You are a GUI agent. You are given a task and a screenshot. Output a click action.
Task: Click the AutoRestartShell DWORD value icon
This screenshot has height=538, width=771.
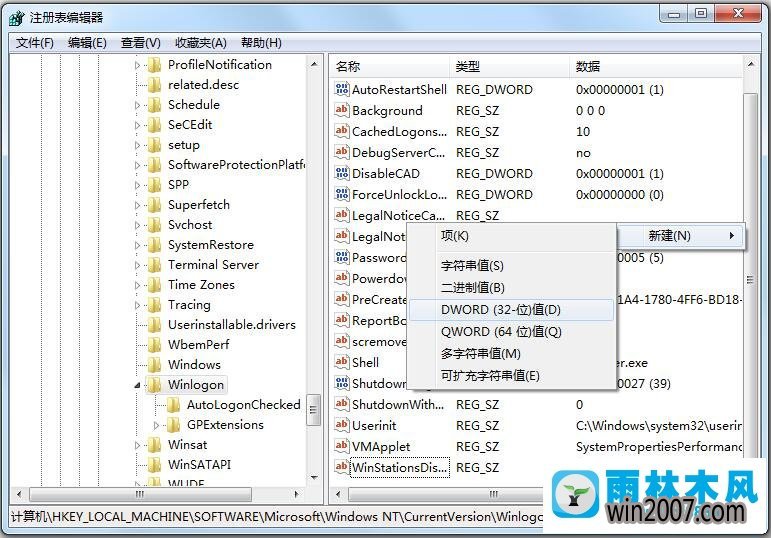(342, 89)
